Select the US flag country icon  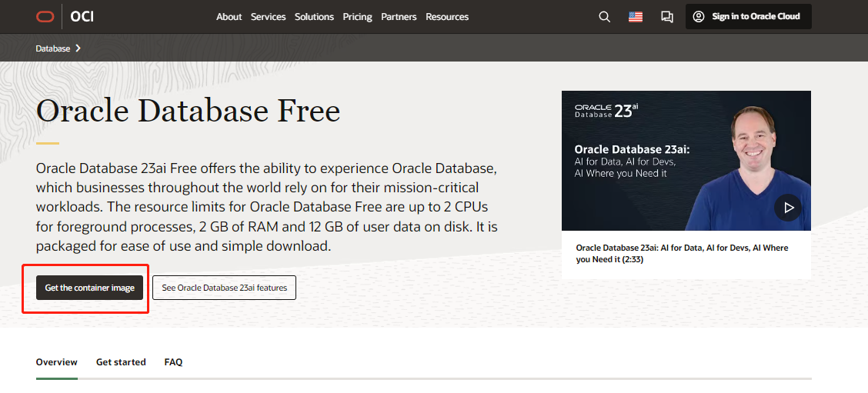coord(636,17)
